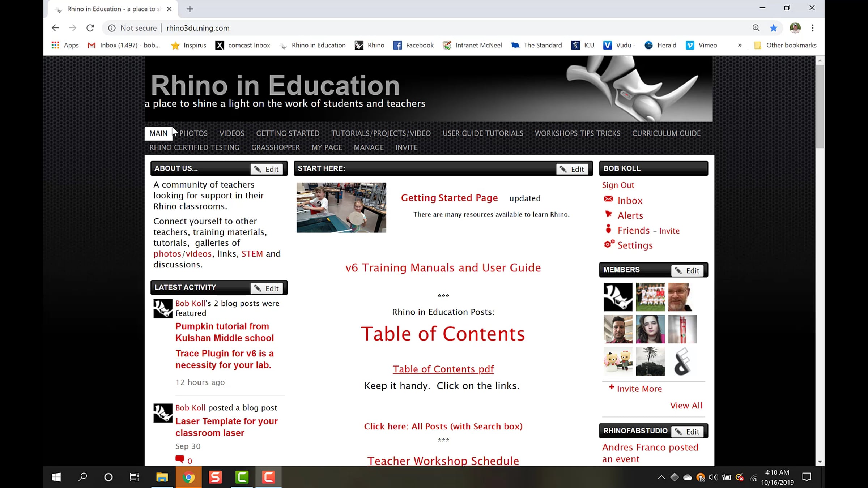Open the Vudu bookmark

(x=619, y=45)
